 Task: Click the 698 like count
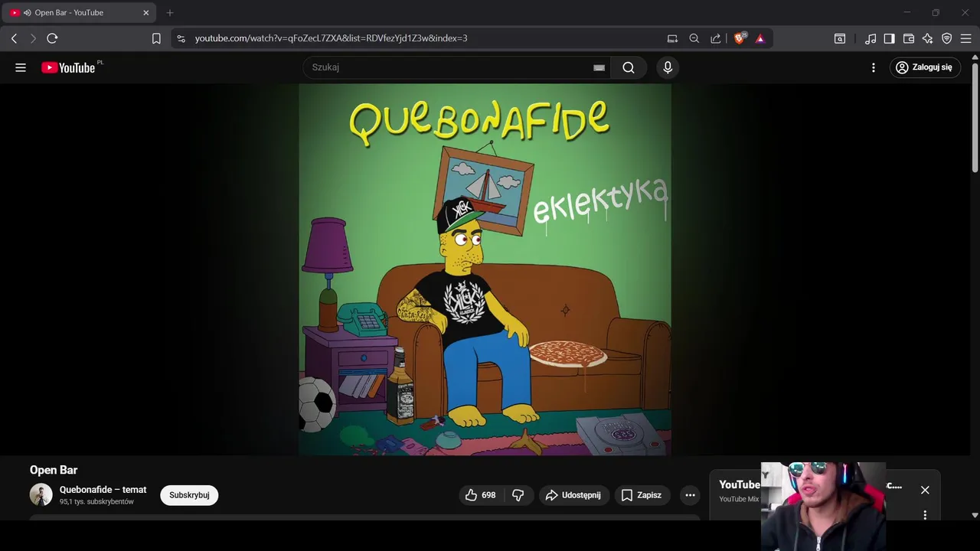pyautogui.click(x=488, y=495)
